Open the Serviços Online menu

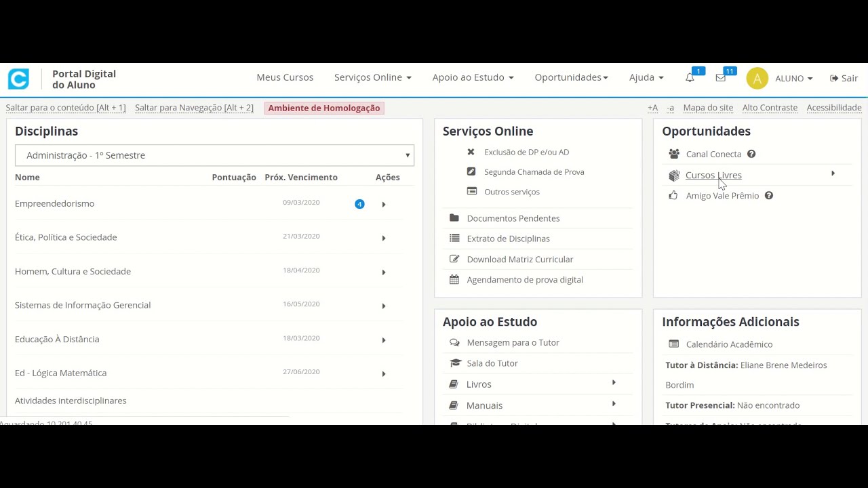click(372, 77)
